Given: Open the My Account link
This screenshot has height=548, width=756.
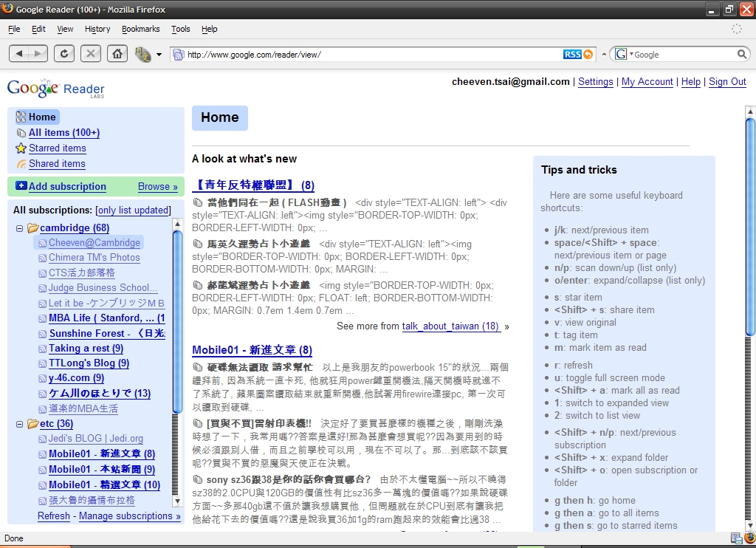Looking at the screenshot, I should tap(647, 81).
